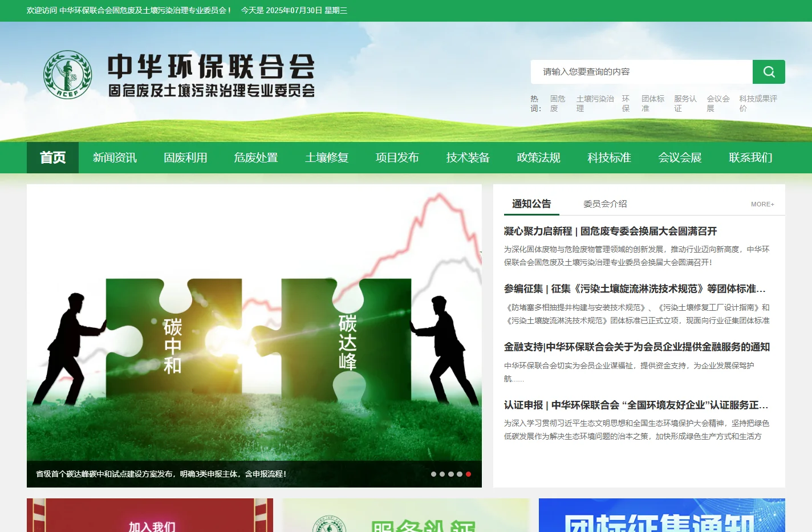812x532 pixels.
Task: Select 科技标准 in navigation bar
Action: pyautogui.click(x=610, y=157)
